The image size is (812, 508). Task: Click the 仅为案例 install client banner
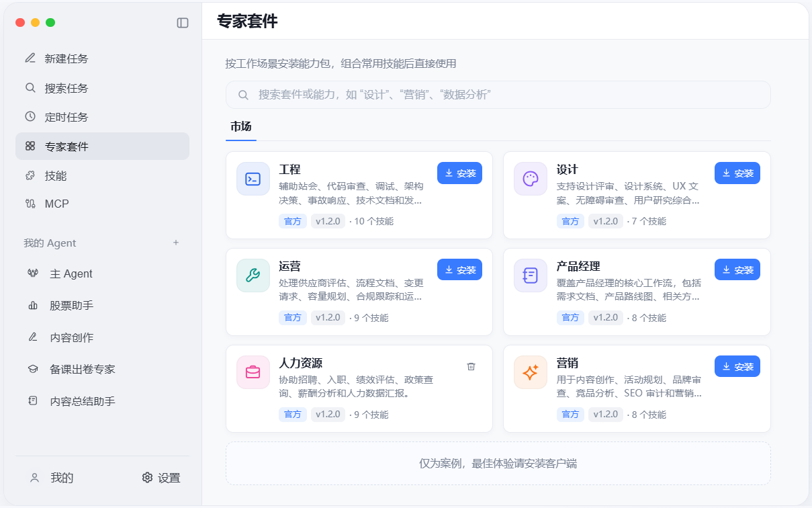[498, 463]
